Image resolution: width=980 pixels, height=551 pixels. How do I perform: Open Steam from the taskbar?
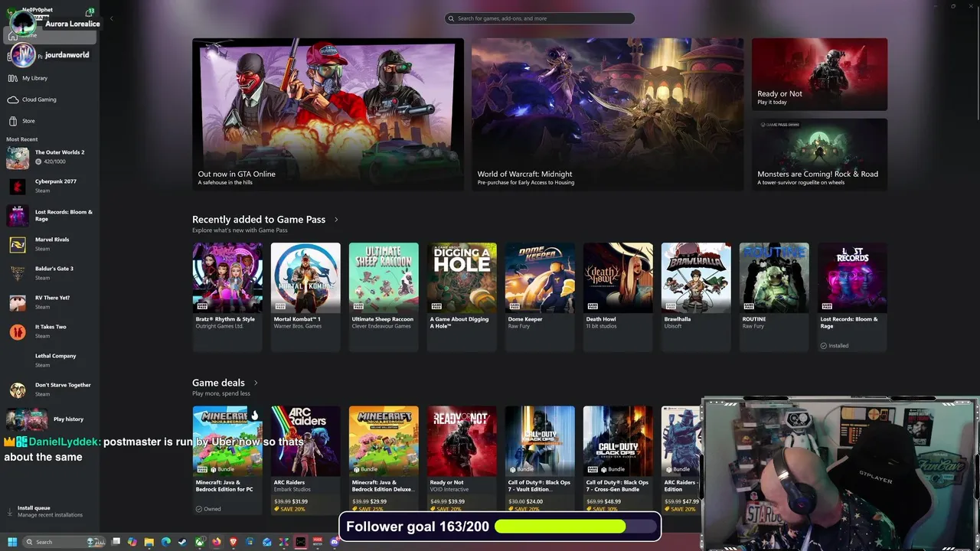click(x=182, y=542)
